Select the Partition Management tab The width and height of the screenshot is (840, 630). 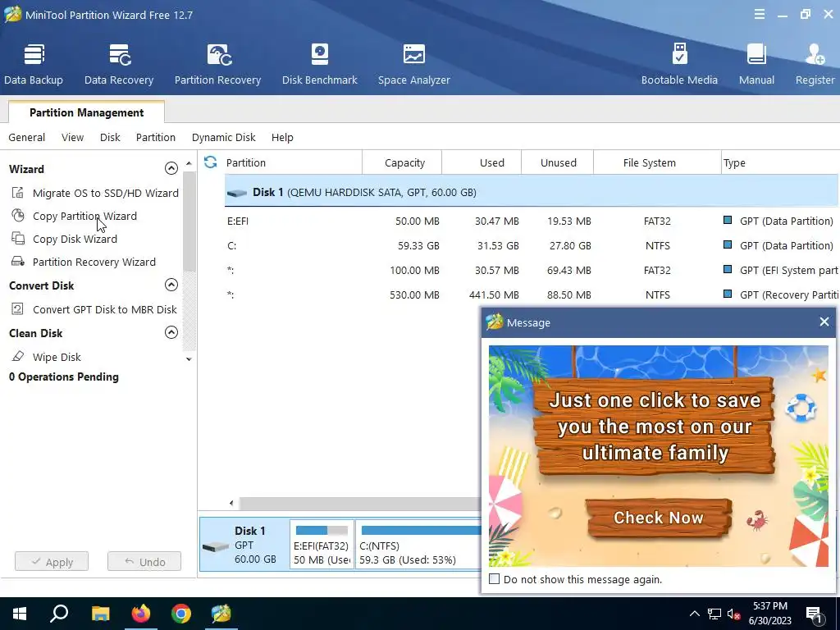coord(86,112)
